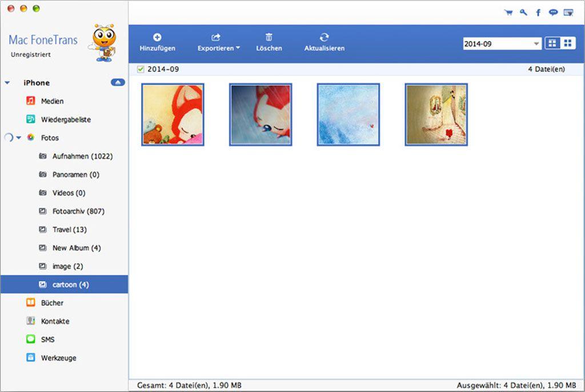Click the Gesamt status bar text

189,385
